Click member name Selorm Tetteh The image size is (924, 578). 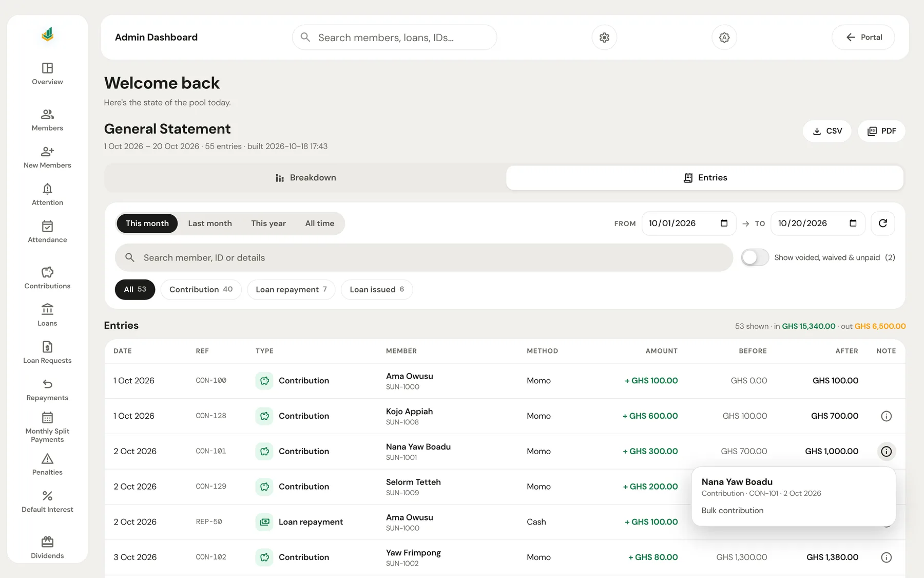pyautogui.click(x=413, y=482)
